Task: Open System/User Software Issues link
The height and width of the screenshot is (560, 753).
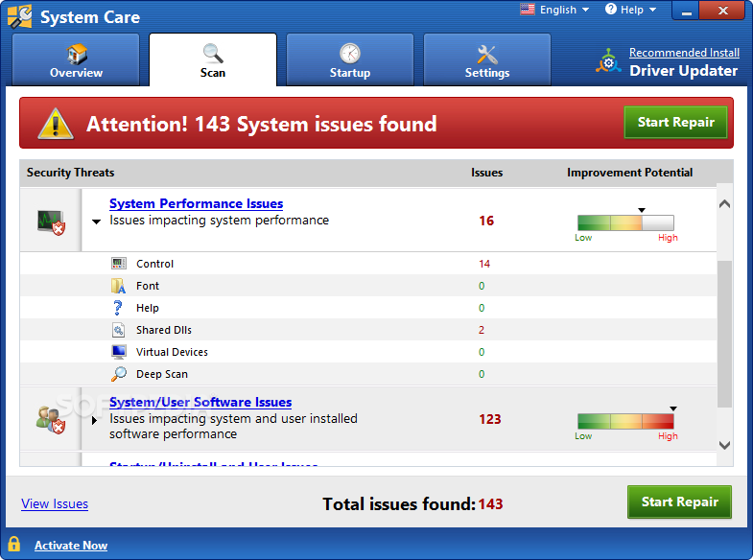Action: (x=200, y=402)
